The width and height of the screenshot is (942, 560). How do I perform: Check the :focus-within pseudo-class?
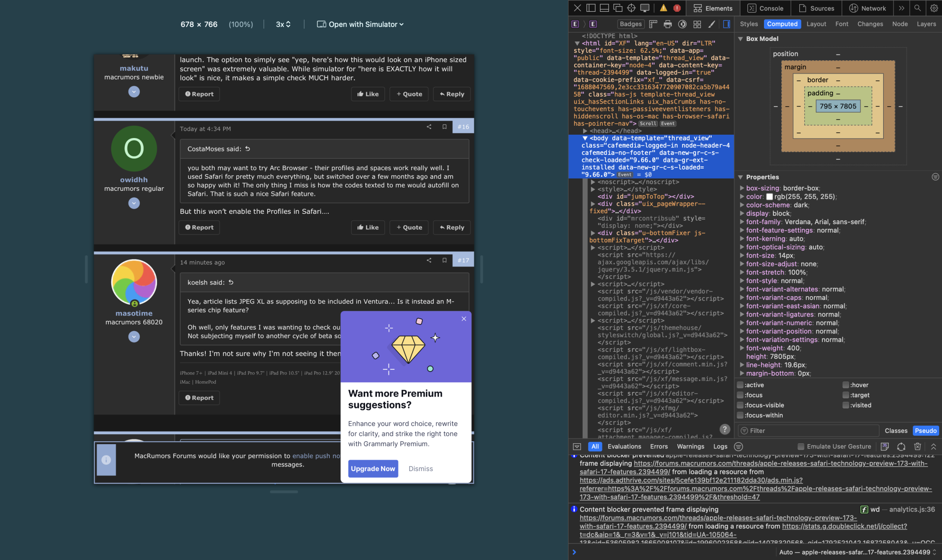tap(740, 415)
